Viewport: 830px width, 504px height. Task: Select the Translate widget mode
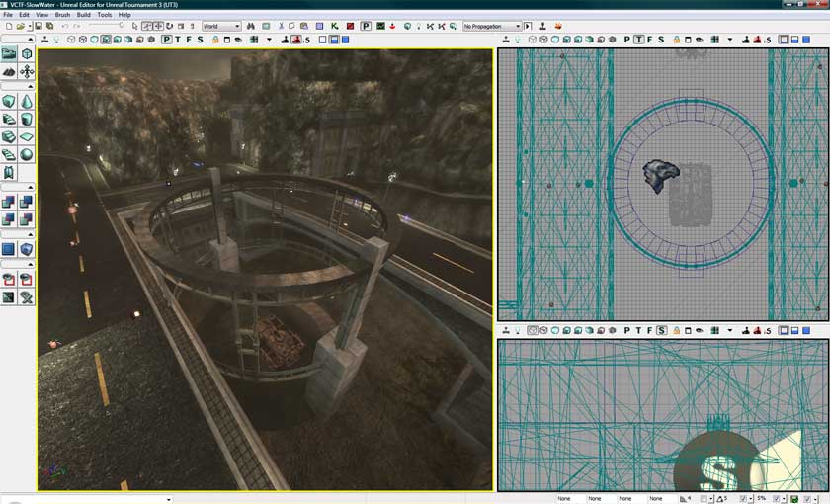tap(158, 26)
